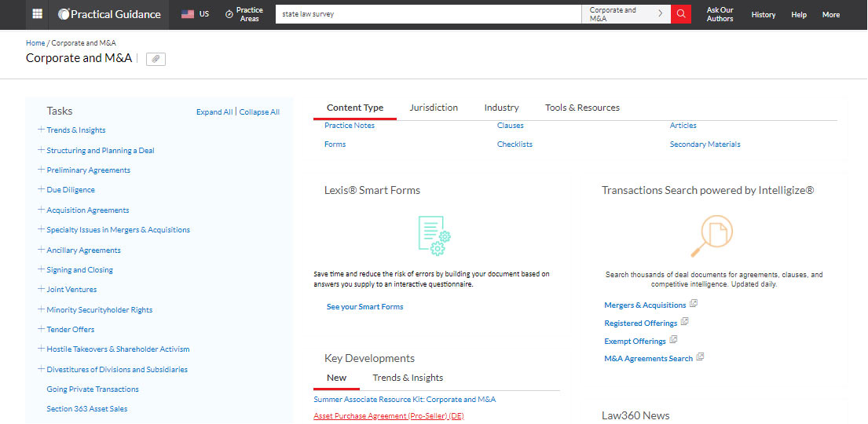This screenshot has width=868, height=424.
Task: Open the Help menu
Action: coord(799,15)
